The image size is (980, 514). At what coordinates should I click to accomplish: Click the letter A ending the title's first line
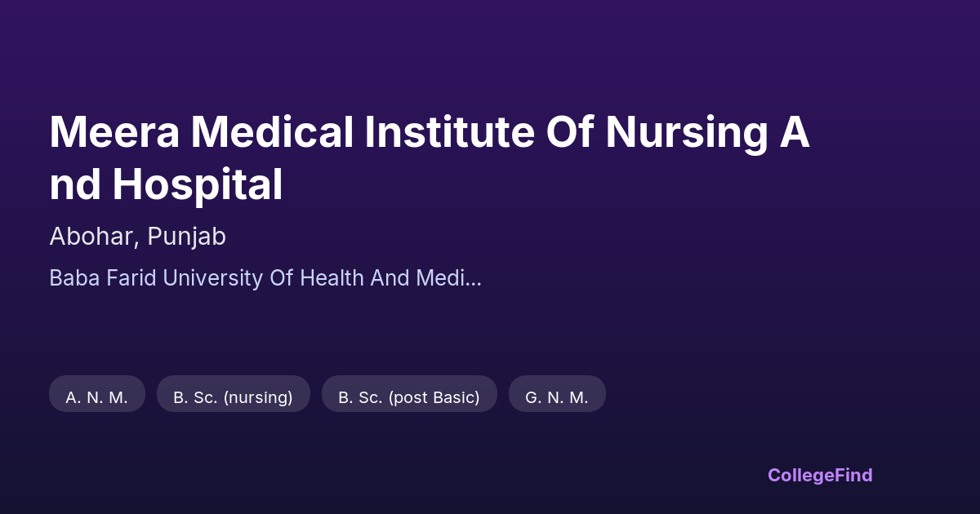tap(793, 132)
